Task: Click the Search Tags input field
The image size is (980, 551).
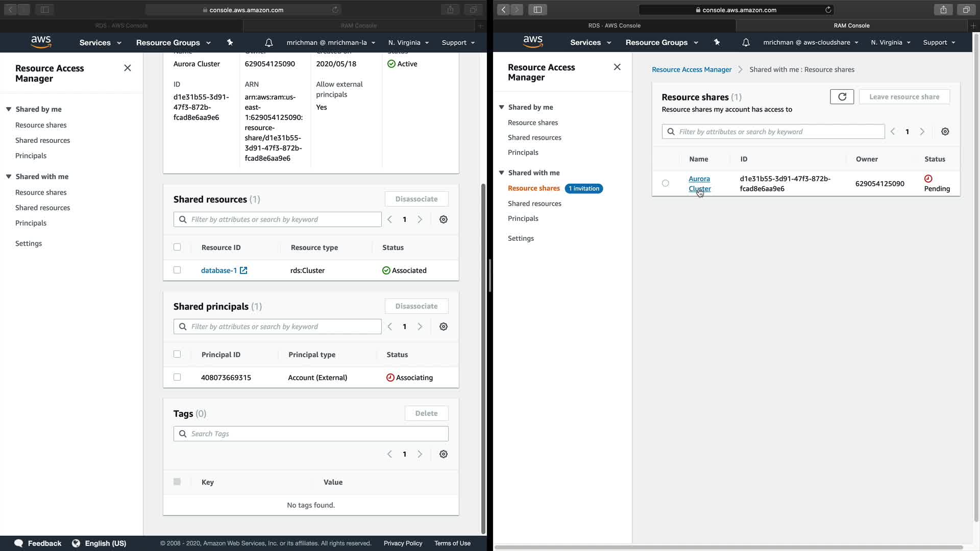Action: pyautogui.click(x=311, y=434)
